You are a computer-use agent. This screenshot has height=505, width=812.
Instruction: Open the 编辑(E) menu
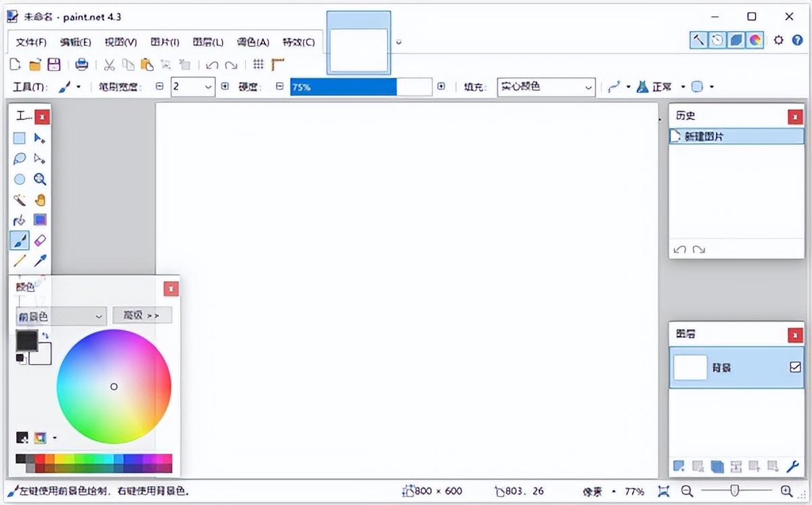point(75,42)
